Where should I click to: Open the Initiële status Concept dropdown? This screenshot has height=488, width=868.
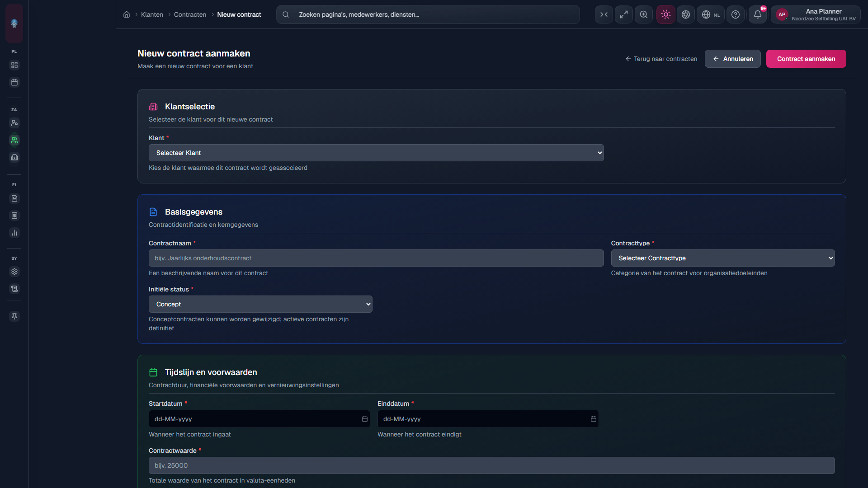coord(260,304)
